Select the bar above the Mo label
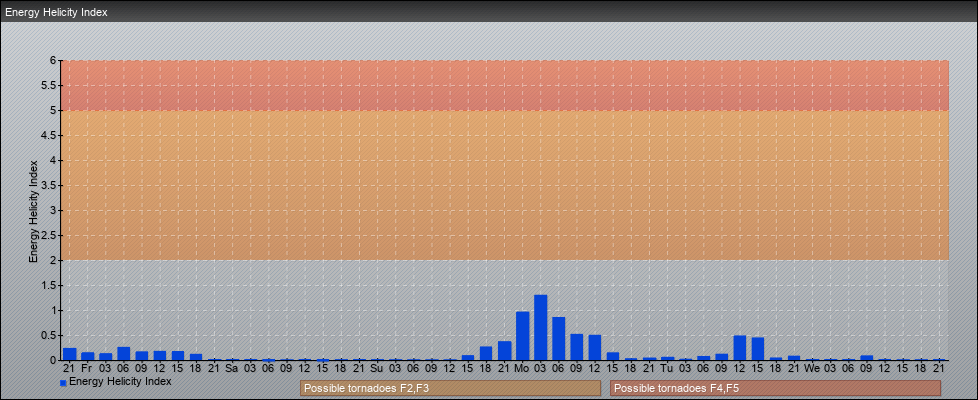Image resolution: width=978 pixels, height=400 pixels. coord(522,336)
